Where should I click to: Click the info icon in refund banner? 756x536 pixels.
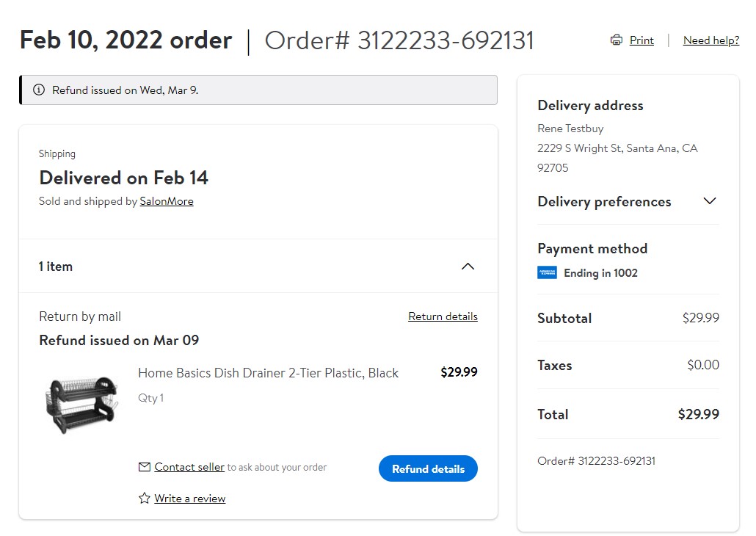tap(39, 90)
